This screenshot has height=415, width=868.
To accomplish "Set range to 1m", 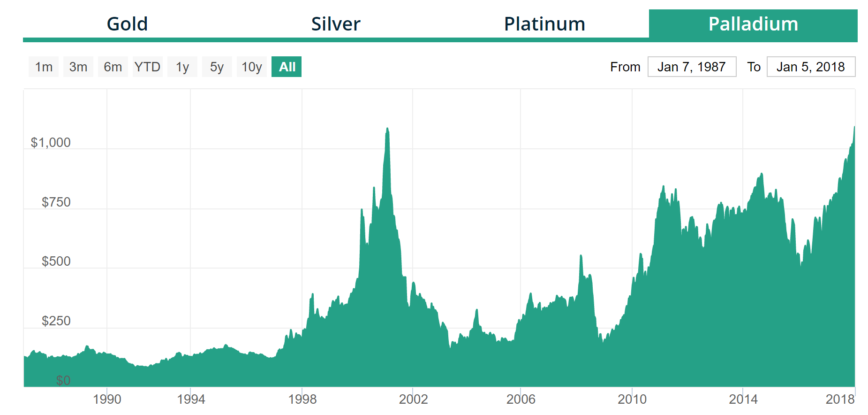I will [44, 67].
